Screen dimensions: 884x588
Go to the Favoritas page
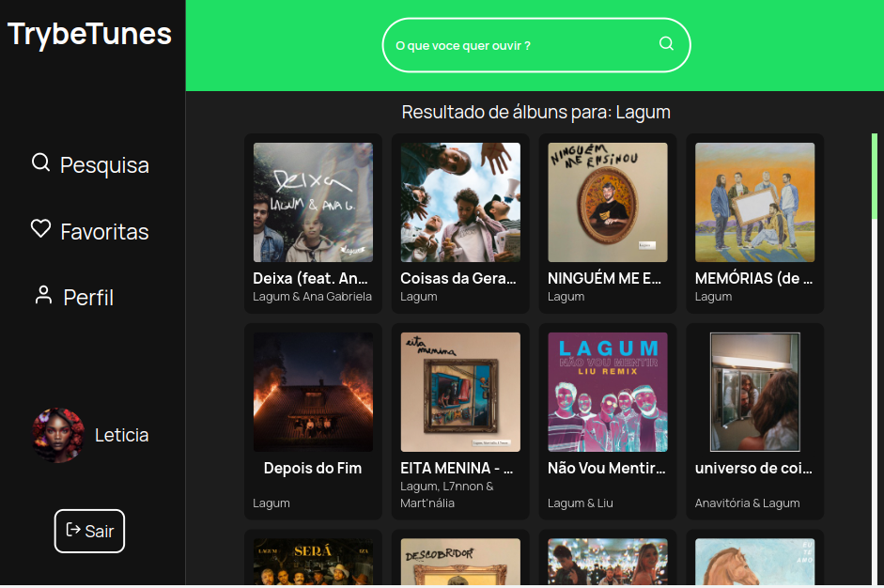pyautogui.click(x=103, y=231)
